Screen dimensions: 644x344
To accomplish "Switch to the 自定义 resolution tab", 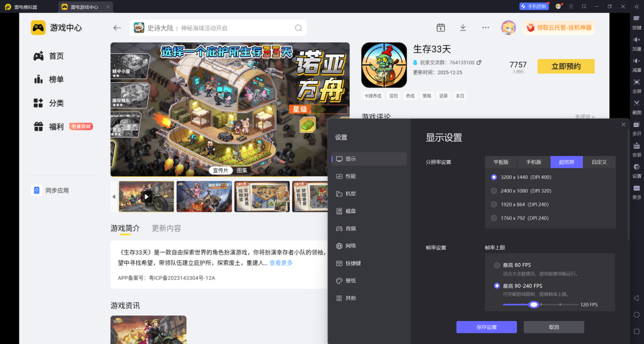I will pos(599,162).
